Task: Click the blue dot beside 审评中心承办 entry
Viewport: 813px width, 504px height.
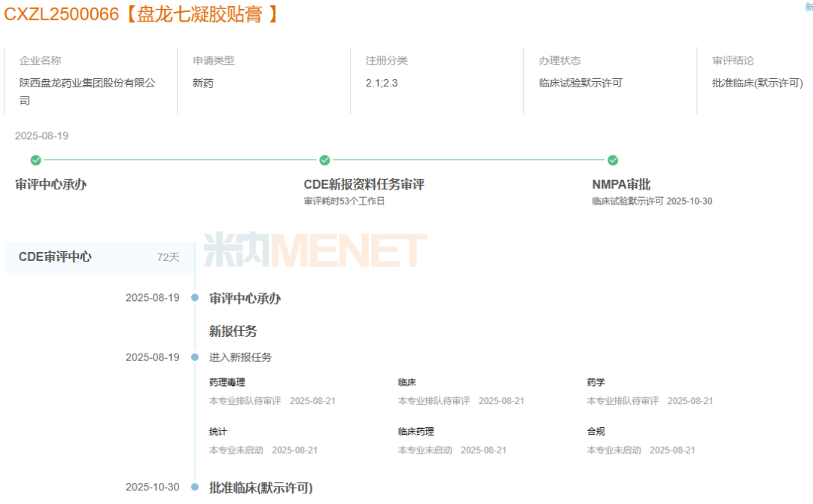Action: [x=195, y=298]
